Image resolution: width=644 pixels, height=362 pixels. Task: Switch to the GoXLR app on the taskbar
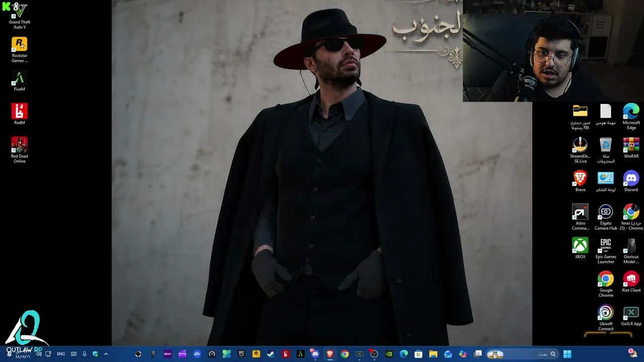coord(359,354)
